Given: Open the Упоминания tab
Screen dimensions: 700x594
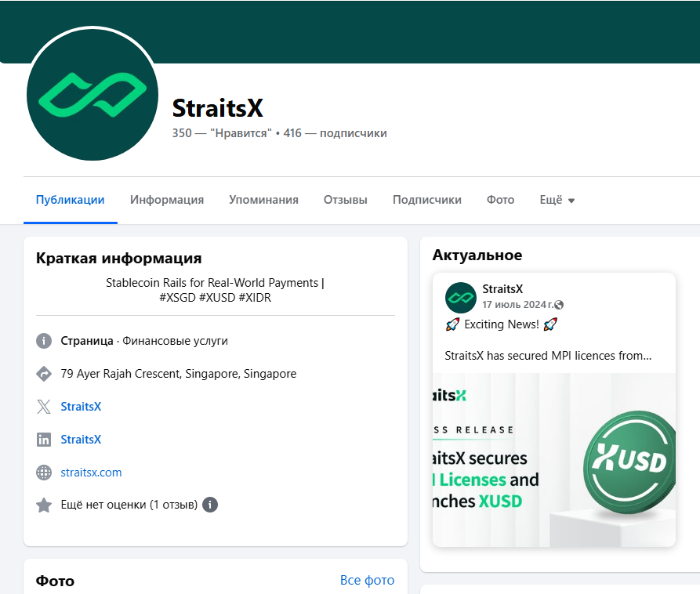Looking at the screenshot, I should tap(263, 200).
